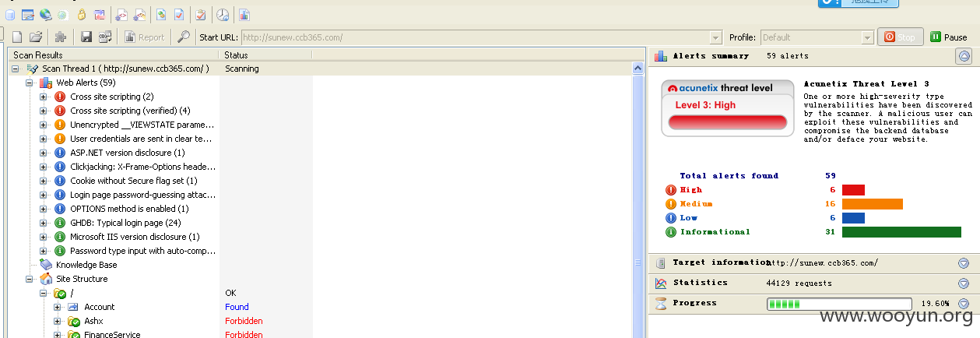Click the Statistics graph icon

[661, 283]
